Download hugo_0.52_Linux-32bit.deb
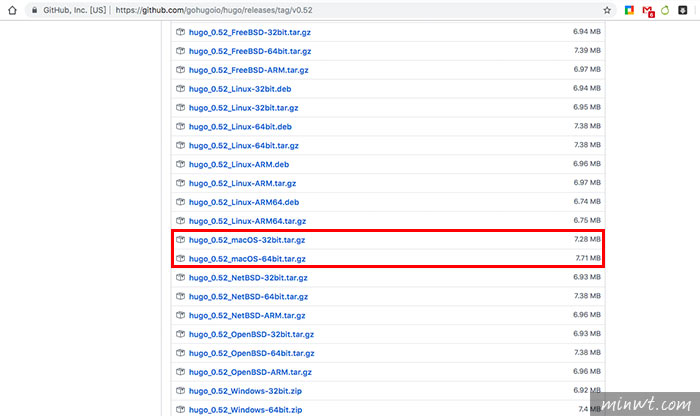700x416 pixels. (x=240, y=89)
